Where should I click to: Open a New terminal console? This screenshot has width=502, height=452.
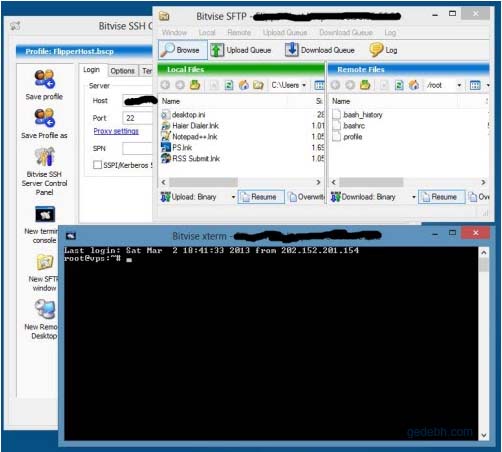(45, 214)
